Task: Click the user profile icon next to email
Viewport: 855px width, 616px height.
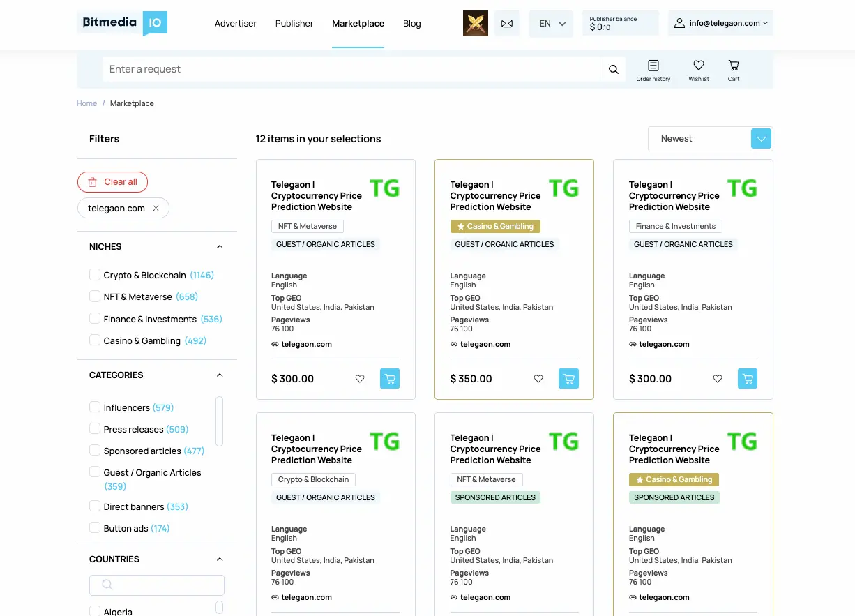Action: (679, 23)
